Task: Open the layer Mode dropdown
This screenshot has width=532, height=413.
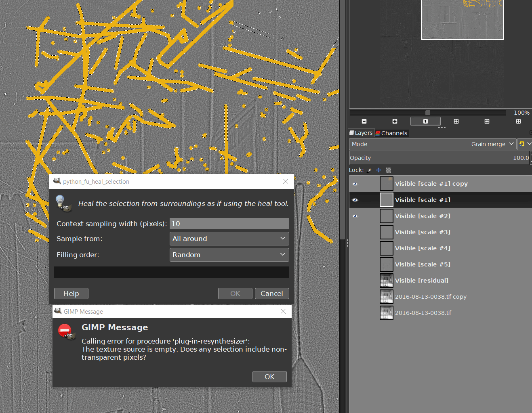Action: [432, 144]
